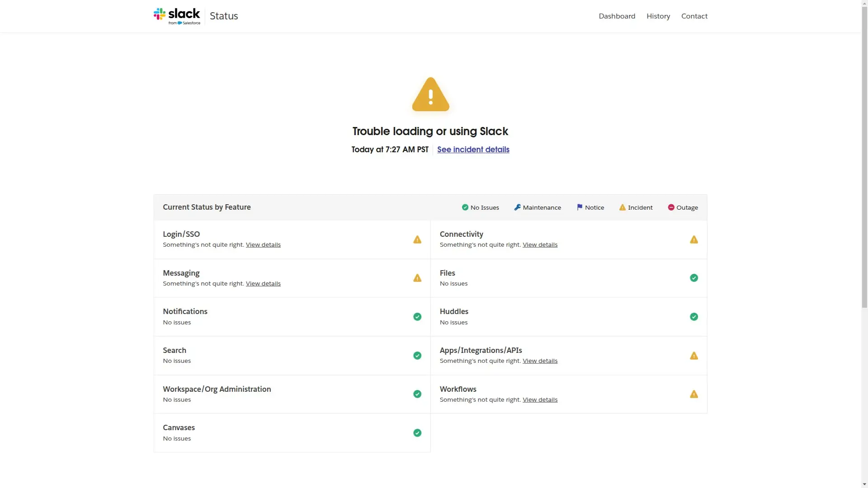Click the Connectivity feature name

(461, 234)
